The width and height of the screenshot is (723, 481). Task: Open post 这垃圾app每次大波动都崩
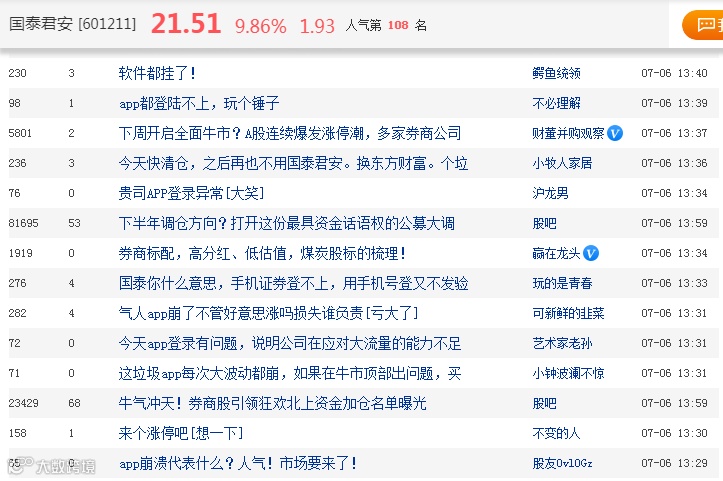290,373
